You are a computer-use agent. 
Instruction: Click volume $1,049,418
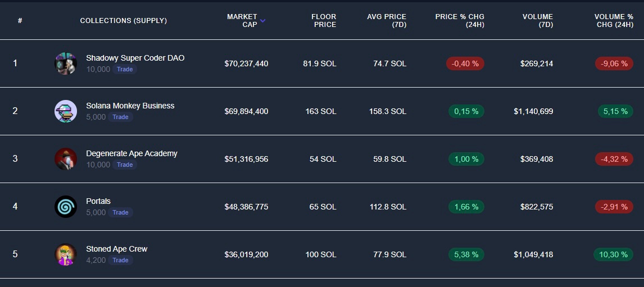(x=533, y=254)
